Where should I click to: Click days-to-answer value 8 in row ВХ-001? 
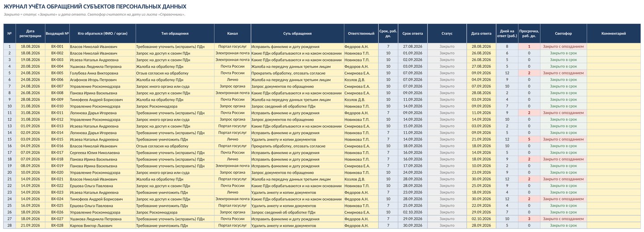[507, 47]
